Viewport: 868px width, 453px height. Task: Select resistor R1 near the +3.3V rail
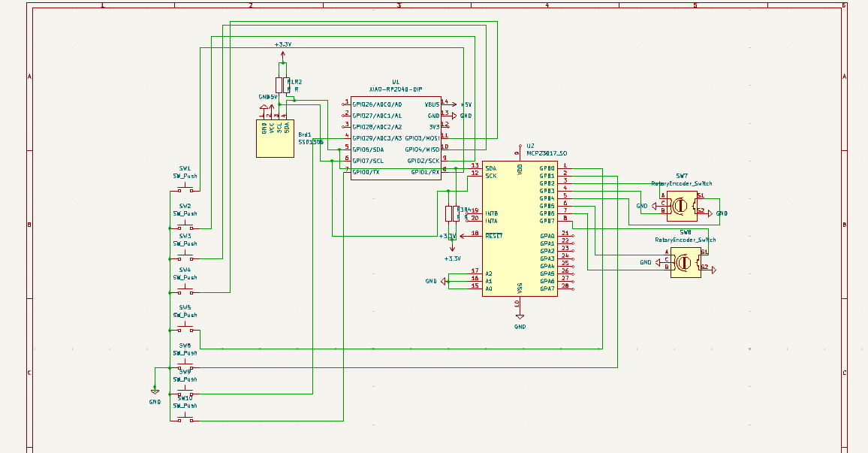[x=279, y=84]
